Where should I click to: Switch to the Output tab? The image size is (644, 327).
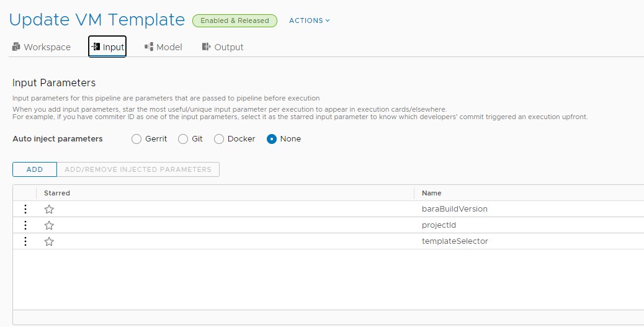pyautogui.click(x=223, y=47)
